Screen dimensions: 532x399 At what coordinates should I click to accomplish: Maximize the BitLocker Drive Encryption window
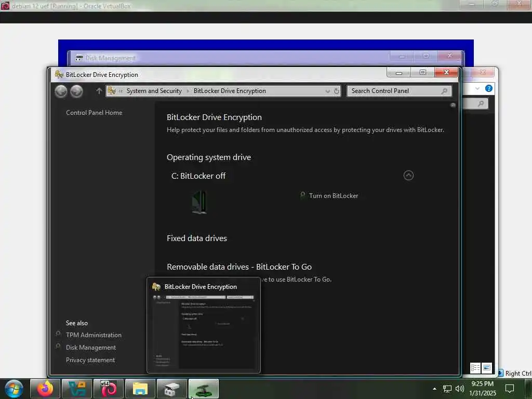click(x=423, y=73)
